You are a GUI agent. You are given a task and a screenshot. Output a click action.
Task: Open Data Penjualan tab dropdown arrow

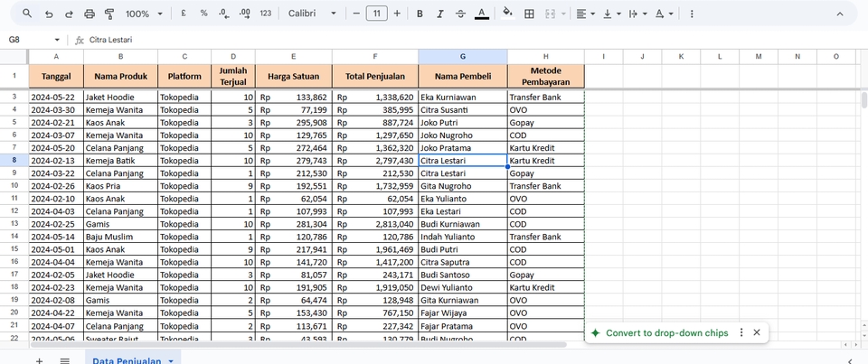(x=171, y=361)
